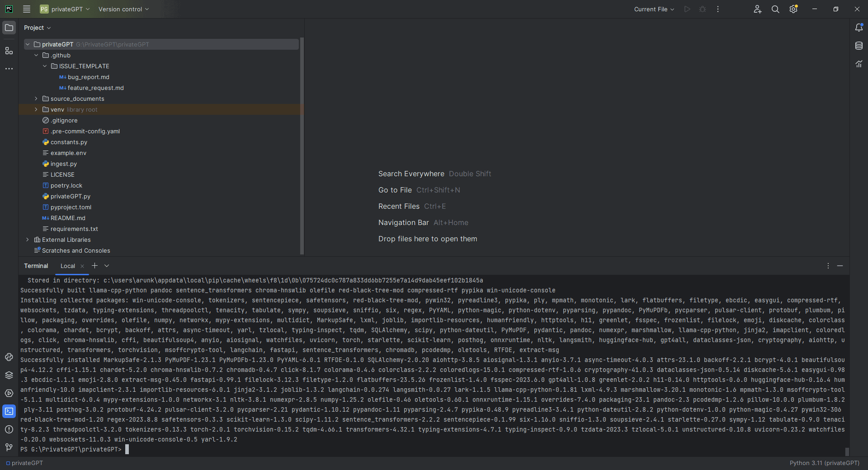Open Code With Me user icon
The height and width of the screenshot is (470, 868).
(758, 9)
